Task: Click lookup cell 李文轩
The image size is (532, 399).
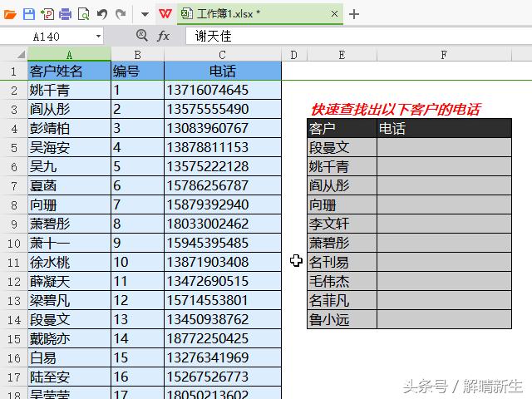Action: pyautogui.click(x=342, y=224)
